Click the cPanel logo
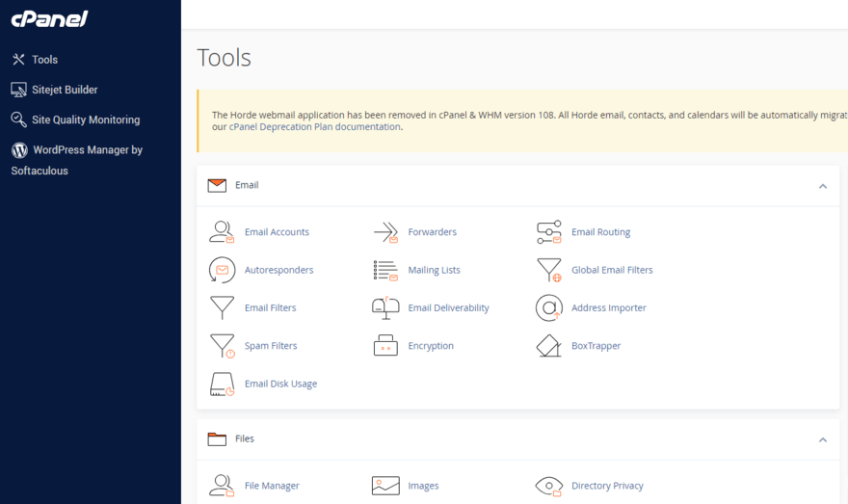848x504 pixels. pos(49,19)
